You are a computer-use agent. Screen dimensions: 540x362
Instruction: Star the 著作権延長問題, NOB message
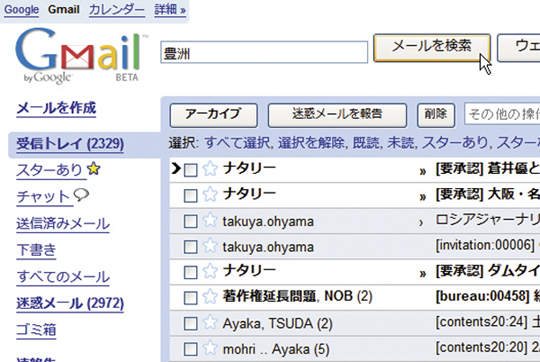tap(210, 297)
